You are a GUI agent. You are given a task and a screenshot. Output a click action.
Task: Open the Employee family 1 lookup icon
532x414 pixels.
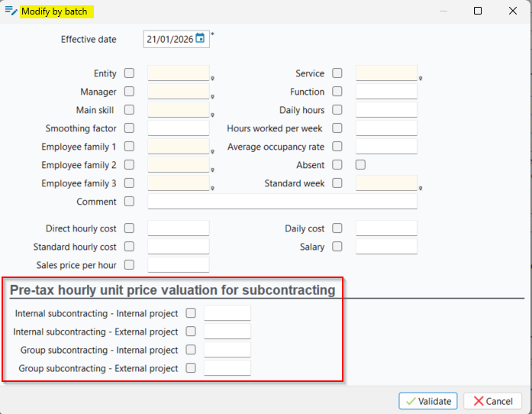point(213,151)
